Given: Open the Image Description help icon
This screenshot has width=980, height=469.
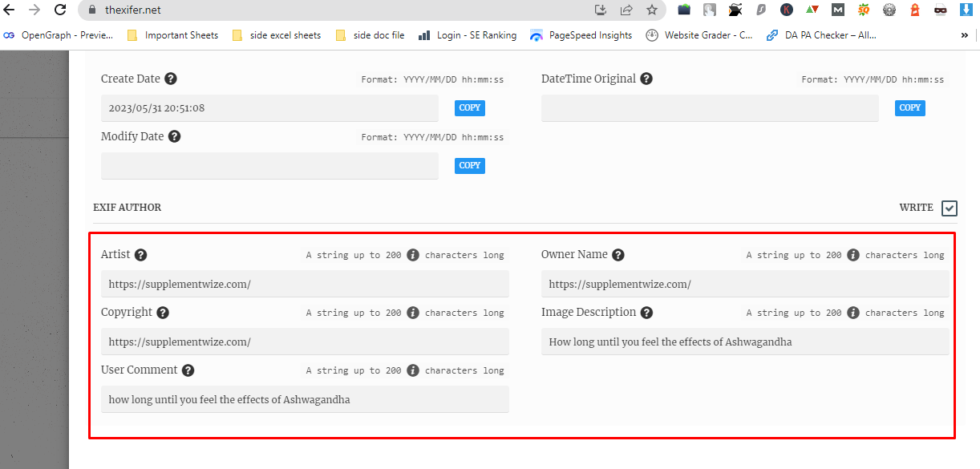Looking at the screenshot, I should pos(646,313).
